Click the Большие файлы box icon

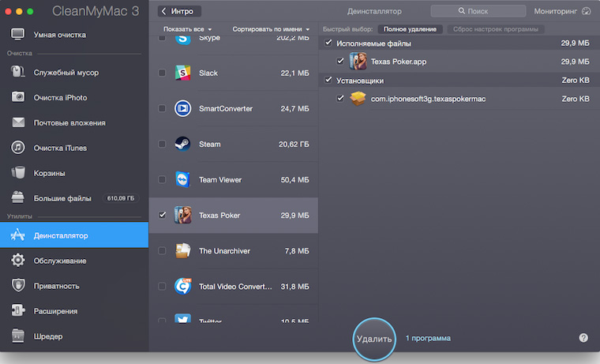click(x=18, y=197)
